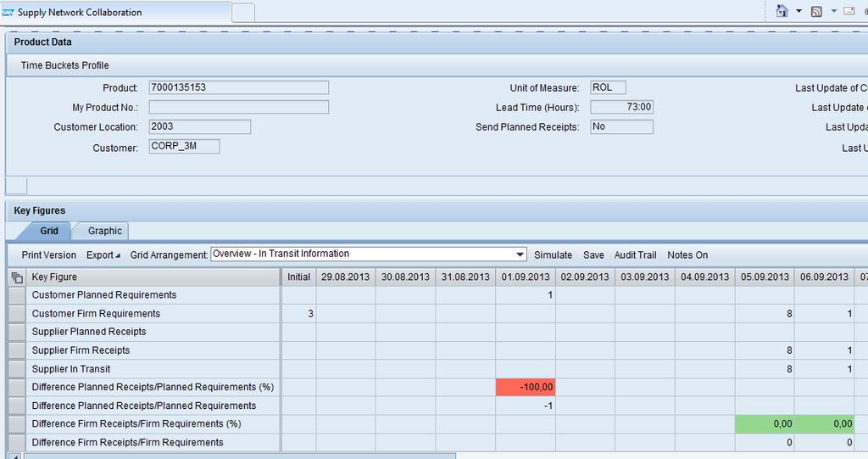
Task: Select the Supply Network Collaboration browser tab
Action: (115, 12)
